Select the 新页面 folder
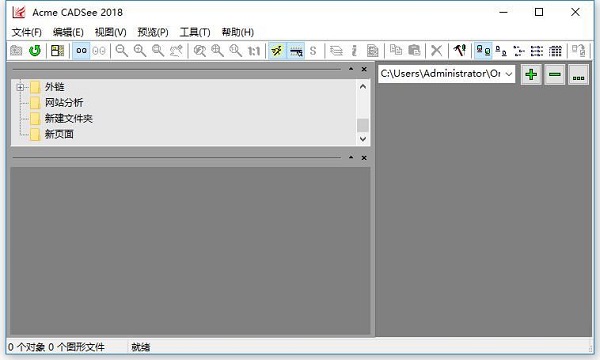 click(59, 134)
